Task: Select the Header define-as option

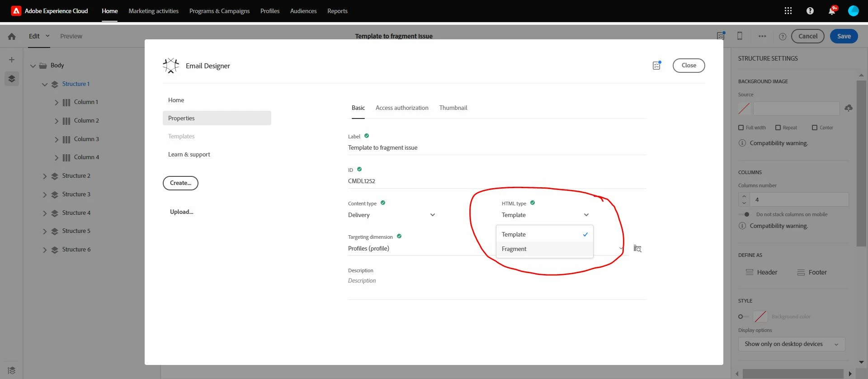Action: pyautogui.click(x=762, y=272)
